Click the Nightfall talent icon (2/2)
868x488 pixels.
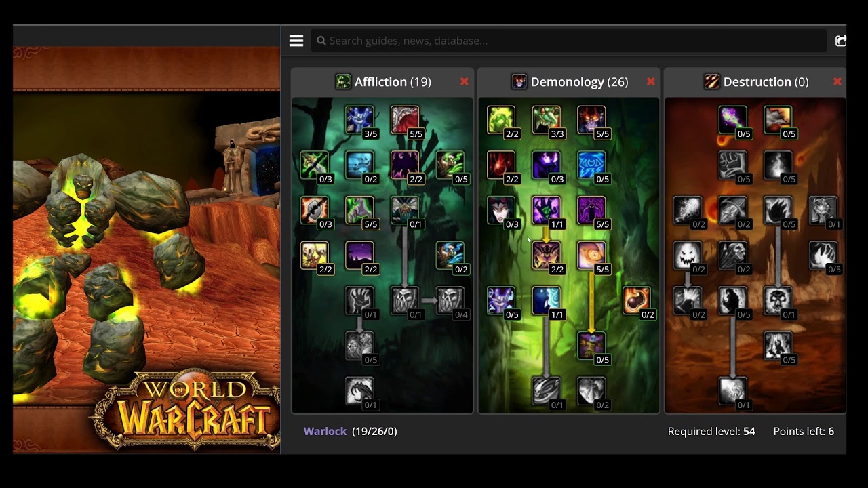359,256
